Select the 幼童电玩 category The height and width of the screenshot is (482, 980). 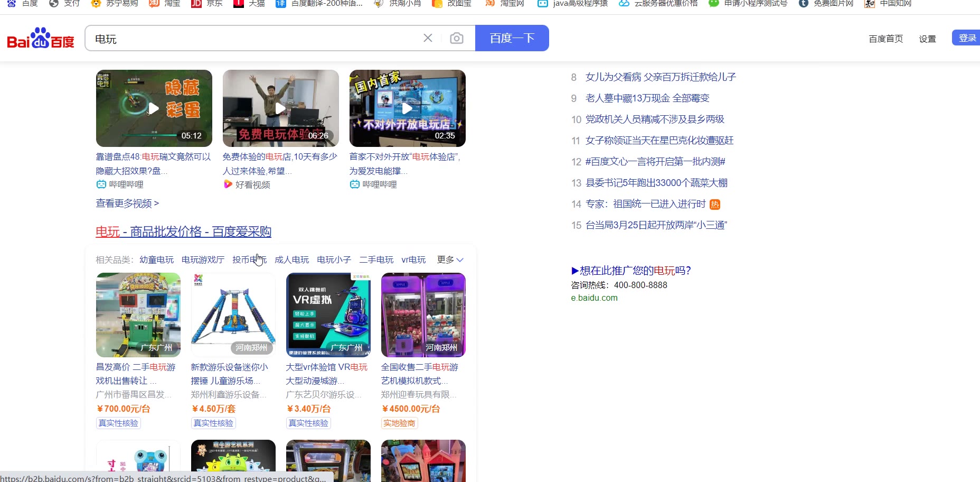156,259
